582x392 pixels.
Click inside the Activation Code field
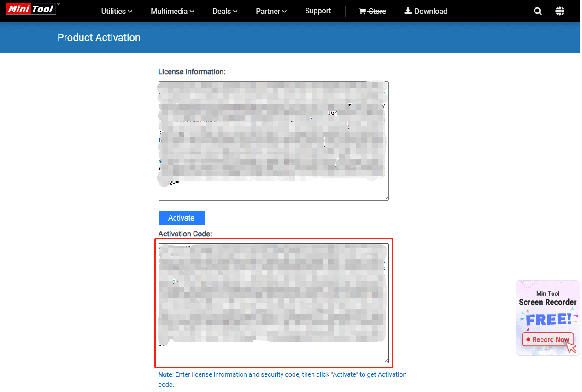[x=273, y=302]
